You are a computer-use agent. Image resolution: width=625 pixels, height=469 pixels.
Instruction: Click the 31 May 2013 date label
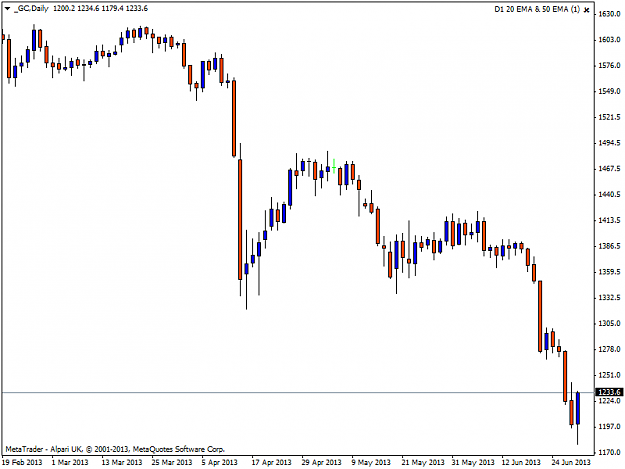point(473,462)
